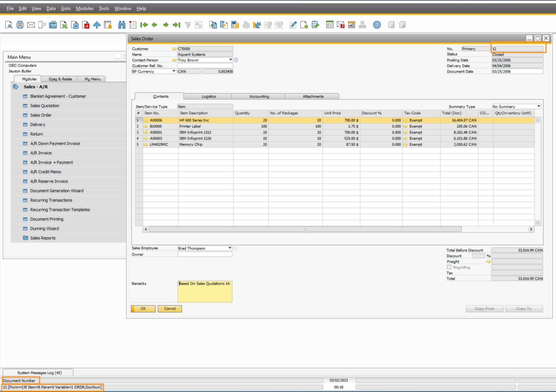Click the Print toolbar icon
556x392 pixels.
(20, 25)
